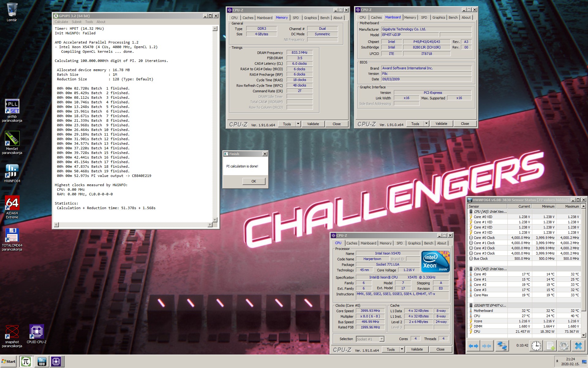Open Submit menu in GPUPI

(77, 22)
